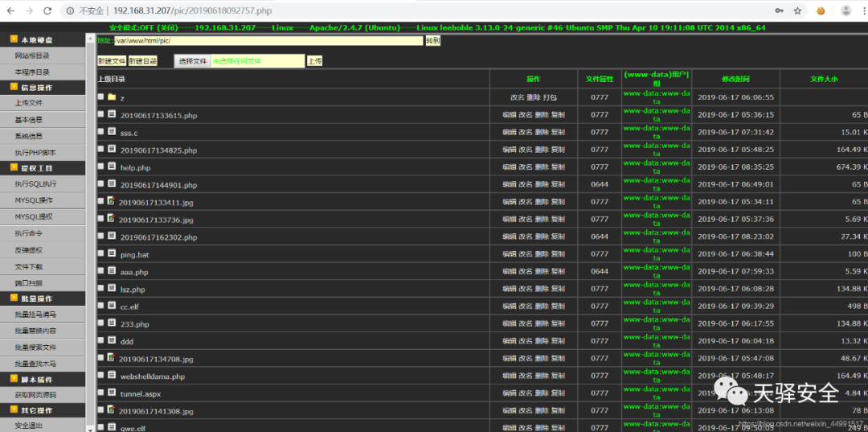Click the 选择文件 file chooser button
868x432 pixels.
193,61
